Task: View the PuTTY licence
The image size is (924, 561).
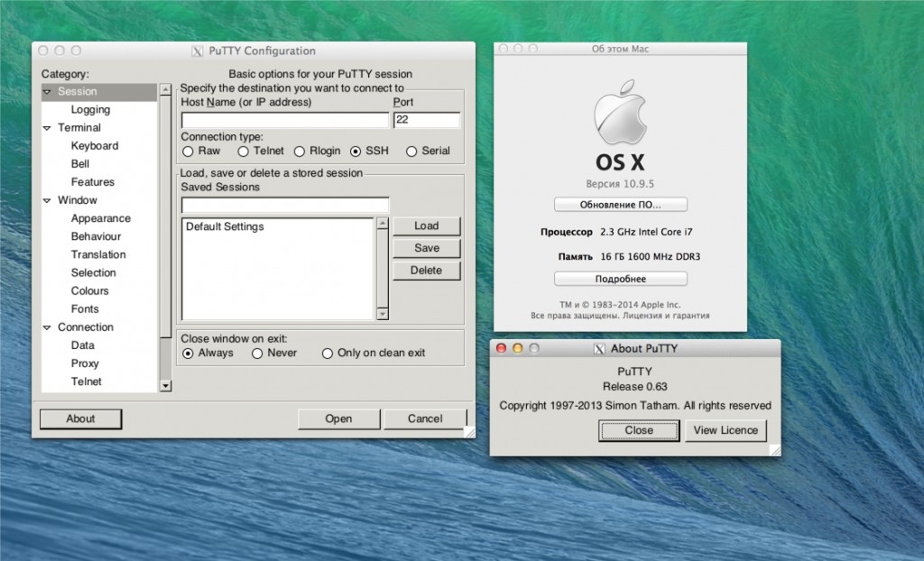Action: [x=725, y=430]
